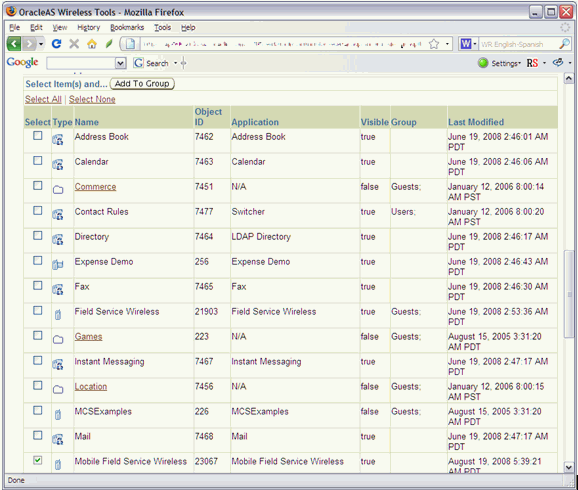The width and height of the screenshot is (578, 490).
Task: Click the MCSExamples type icon
Action: pos(58,415)
